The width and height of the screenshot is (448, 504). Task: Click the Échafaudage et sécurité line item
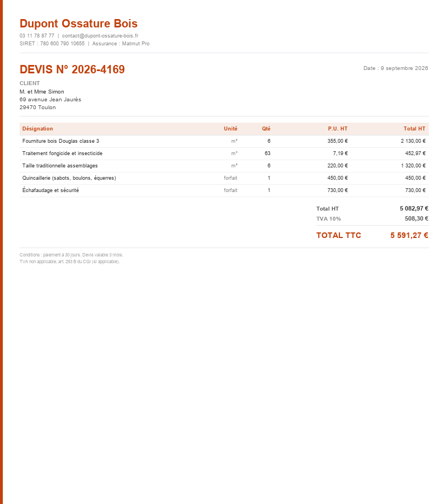tap(224, 190)
